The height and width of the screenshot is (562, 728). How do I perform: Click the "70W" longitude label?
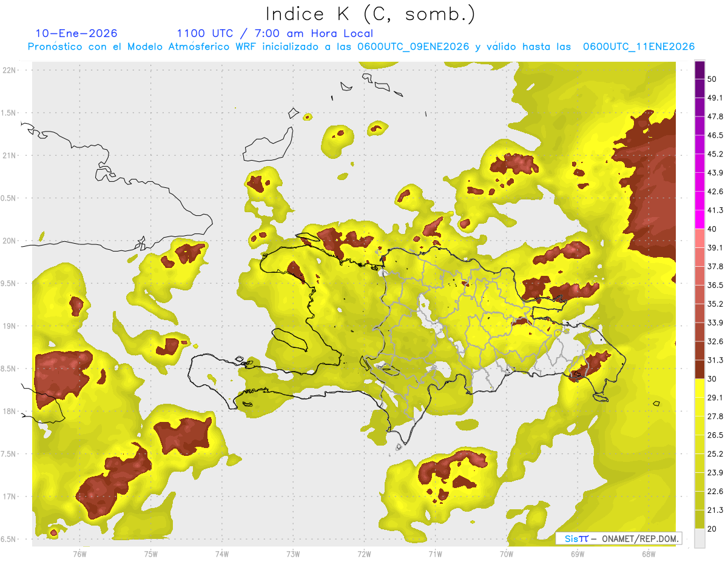coord(507,554)
